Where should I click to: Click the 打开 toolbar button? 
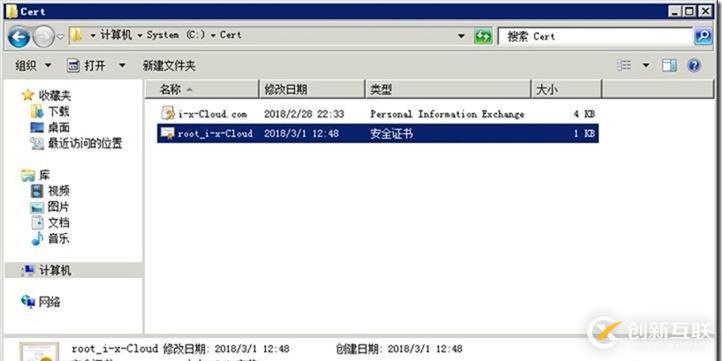86,66
